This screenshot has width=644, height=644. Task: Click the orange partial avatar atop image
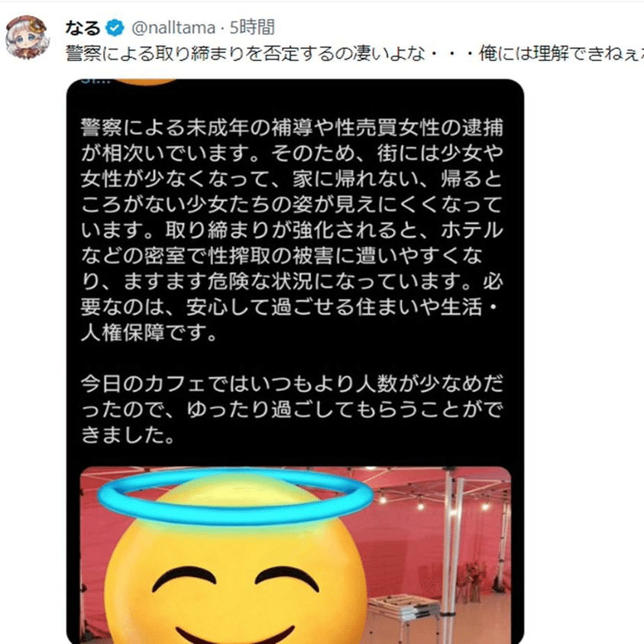point(147,82)
